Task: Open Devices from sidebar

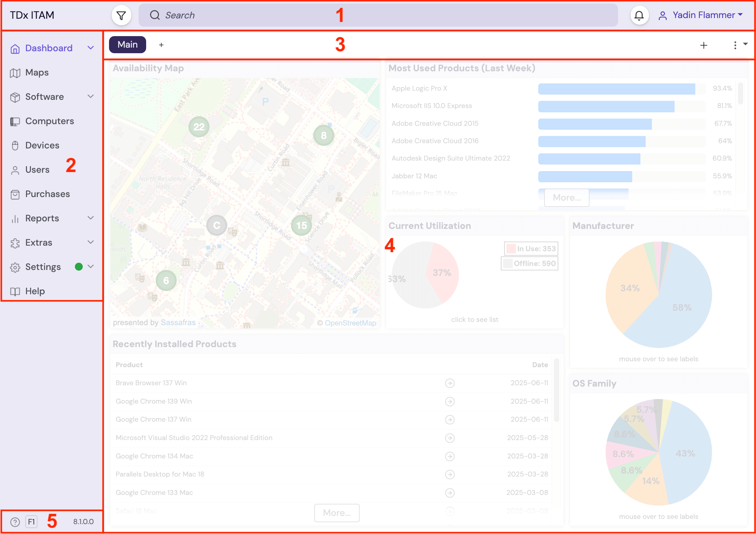Action: pos(42,145)
